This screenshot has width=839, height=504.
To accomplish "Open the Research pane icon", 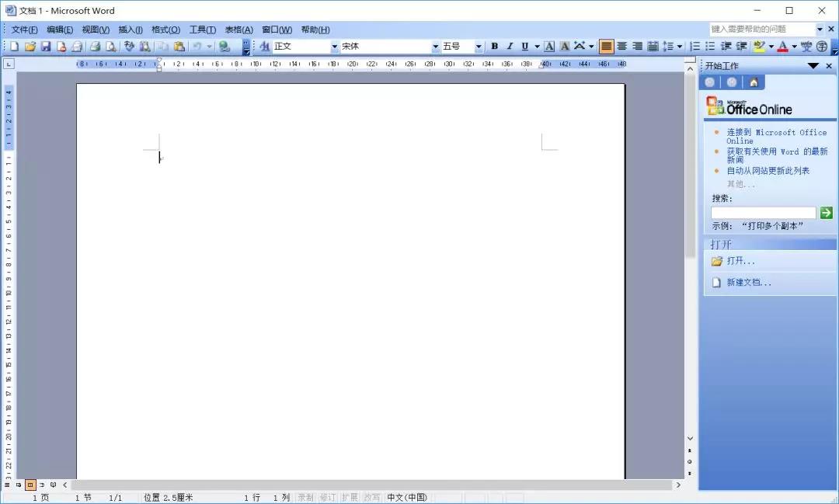I will click(x=145, y=46).
